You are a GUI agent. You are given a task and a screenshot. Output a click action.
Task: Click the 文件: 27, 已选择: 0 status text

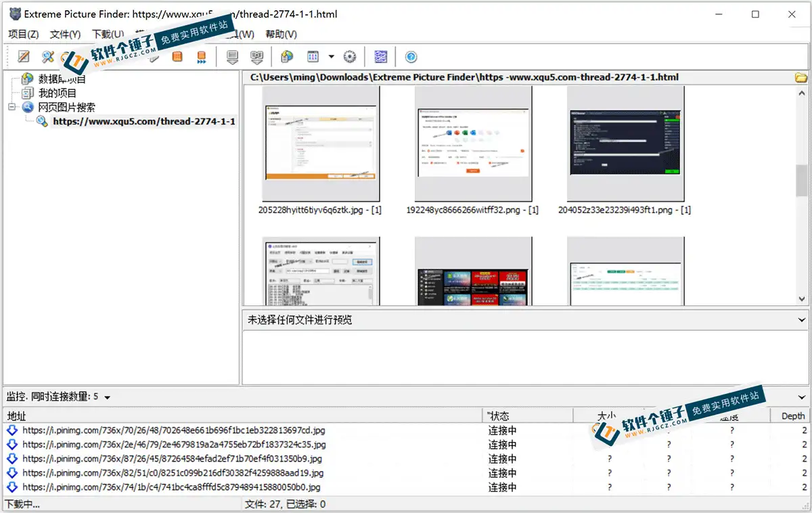click(285, 504)
